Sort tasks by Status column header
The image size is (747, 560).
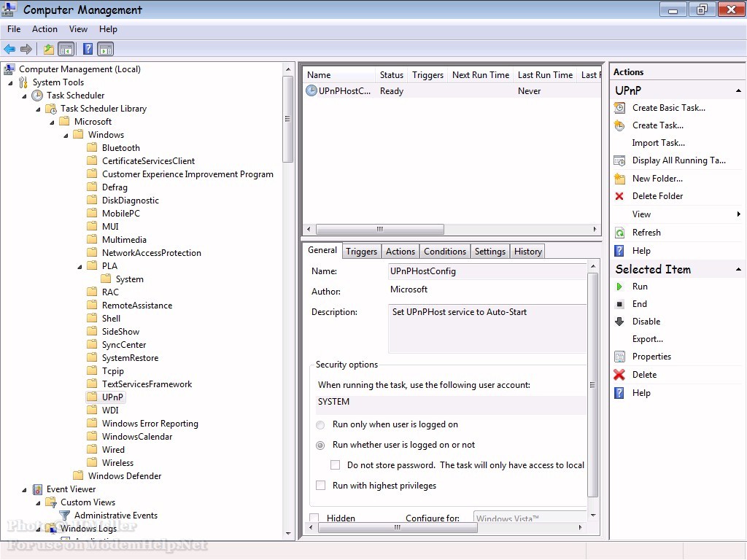pos(392,75)
